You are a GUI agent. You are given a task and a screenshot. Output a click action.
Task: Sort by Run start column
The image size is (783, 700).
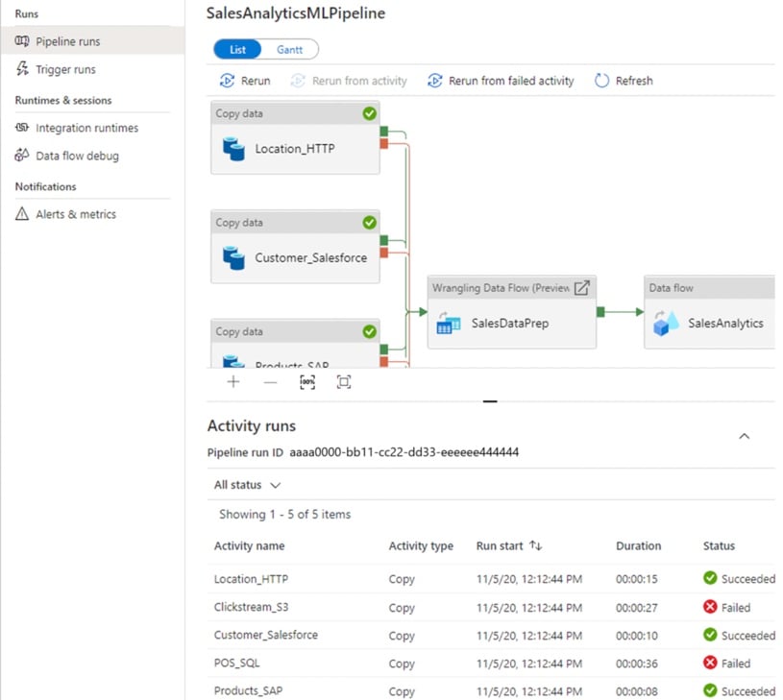pos(509,545)
